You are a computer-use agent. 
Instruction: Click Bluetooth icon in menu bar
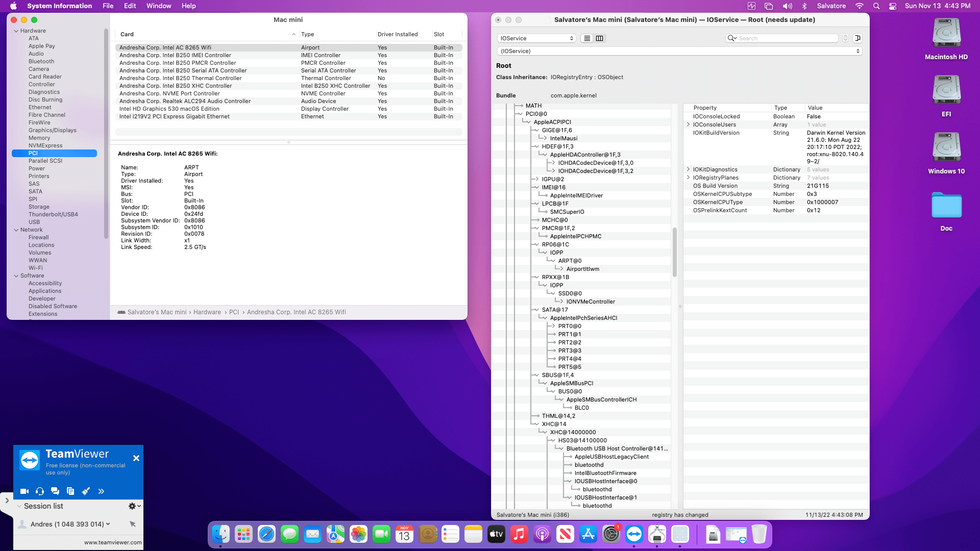(x=804, y=6)
